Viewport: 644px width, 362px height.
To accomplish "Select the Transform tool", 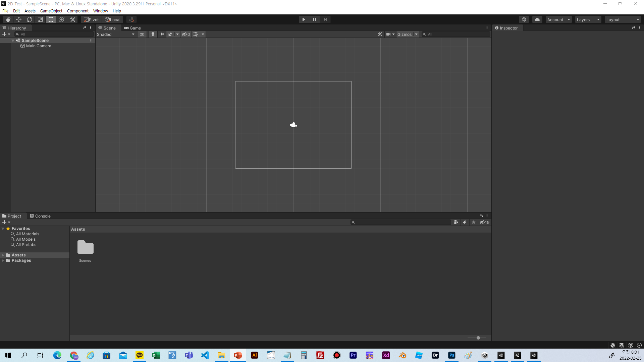I will pos(62,19).
